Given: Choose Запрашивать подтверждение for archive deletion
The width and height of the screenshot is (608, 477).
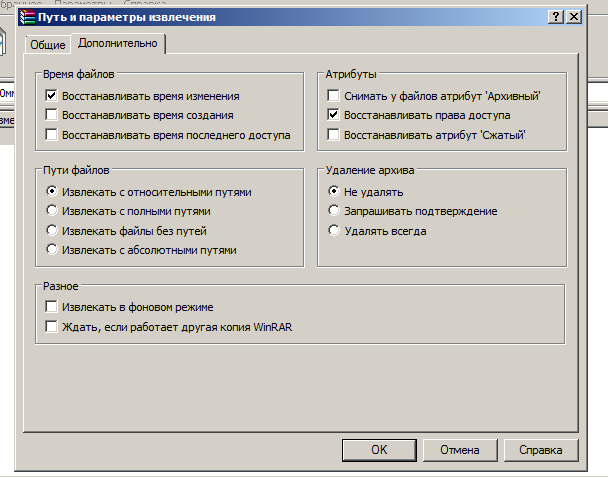Looking at the screenshot, I should pos(334,211).
